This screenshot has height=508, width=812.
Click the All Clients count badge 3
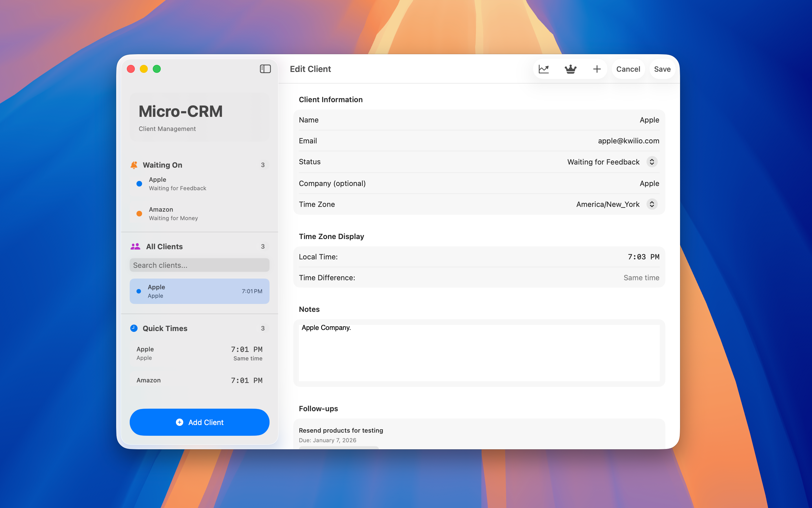click(263, 247)
